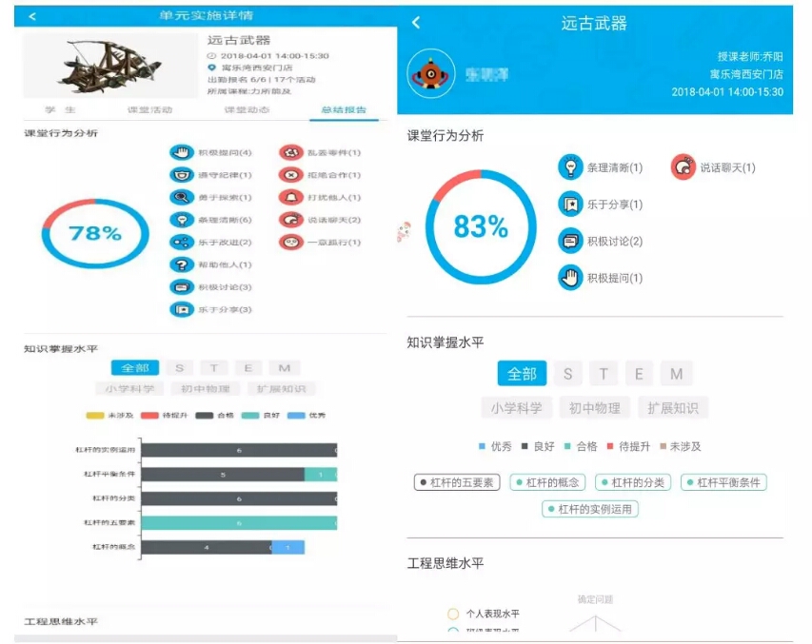Choose the E button in right panel
The width and height of the screenshot is (812, 644).
click(x=639, y=374)
